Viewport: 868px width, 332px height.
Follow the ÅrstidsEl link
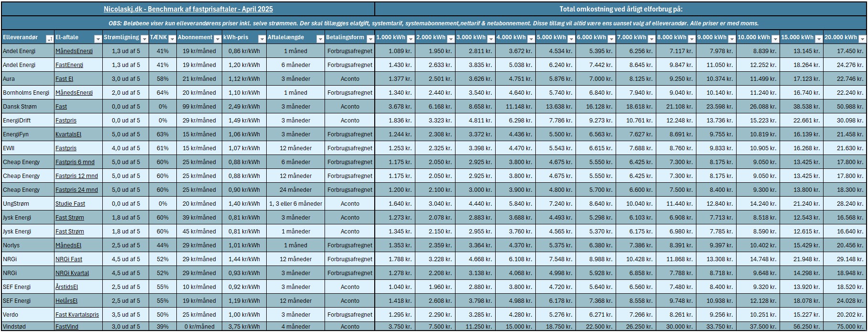click(x=67, y=287)
